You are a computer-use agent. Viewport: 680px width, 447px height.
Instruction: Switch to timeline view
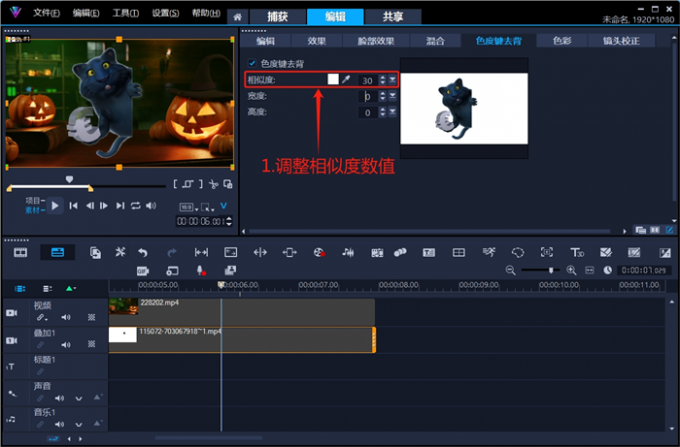tap(58, 252)
